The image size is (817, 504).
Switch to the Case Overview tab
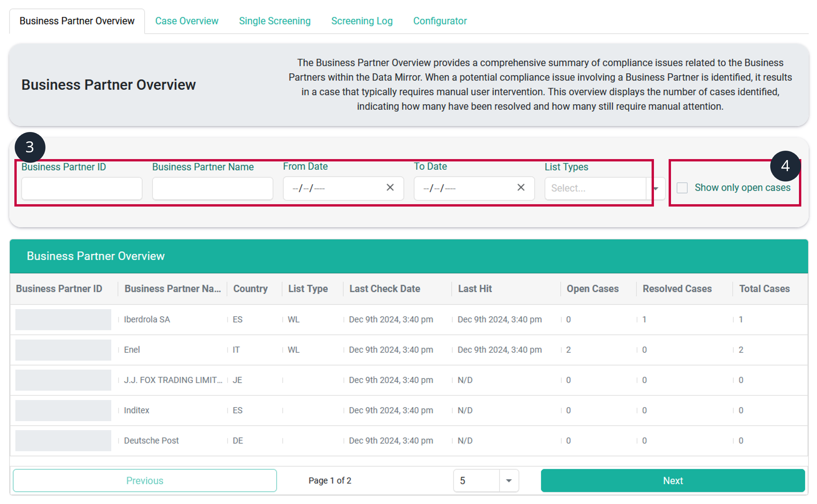[186, 21]
